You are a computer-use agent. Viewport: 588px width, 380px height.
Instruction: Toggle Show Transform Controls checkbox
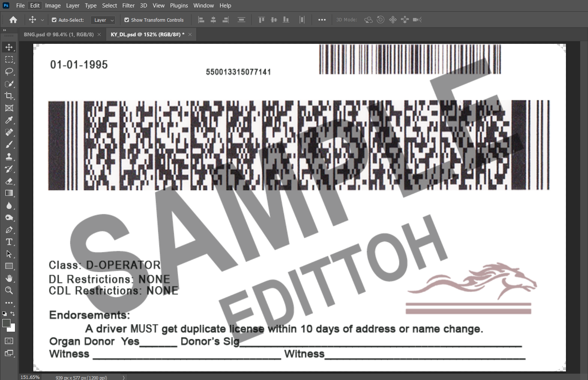coord(127,20)
